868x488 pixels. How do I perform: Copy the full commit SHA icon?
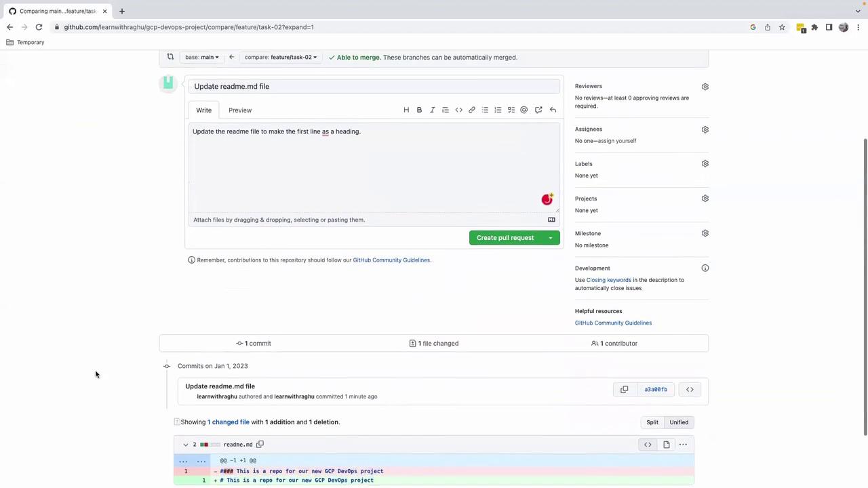coord(625,390)
